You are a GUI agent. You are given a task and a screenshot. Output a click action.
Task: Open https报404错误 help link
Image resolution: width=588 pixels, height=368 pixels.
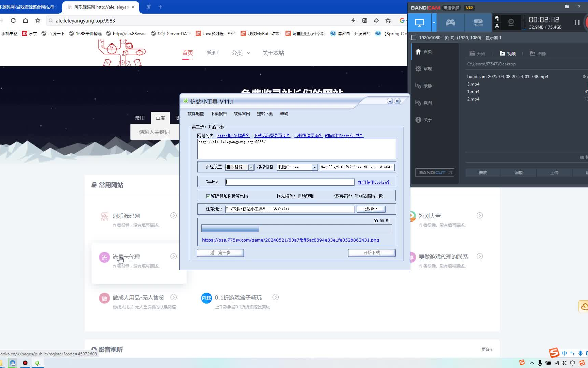coord(233,136)
